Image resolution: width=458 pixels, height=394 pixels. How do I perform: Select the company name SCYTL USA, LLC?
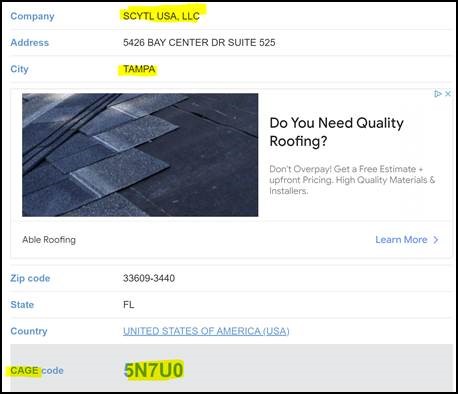click(161, 16)
